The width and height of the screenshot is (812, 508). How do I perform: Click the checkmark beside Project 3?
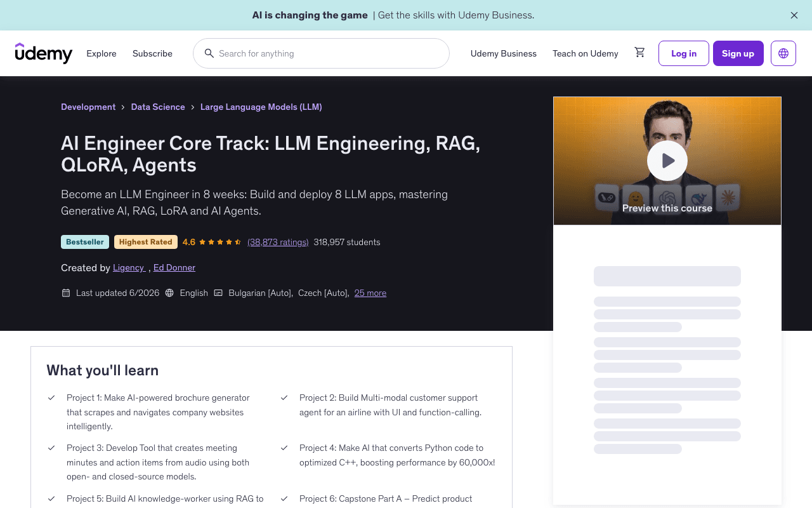(51, 448)
